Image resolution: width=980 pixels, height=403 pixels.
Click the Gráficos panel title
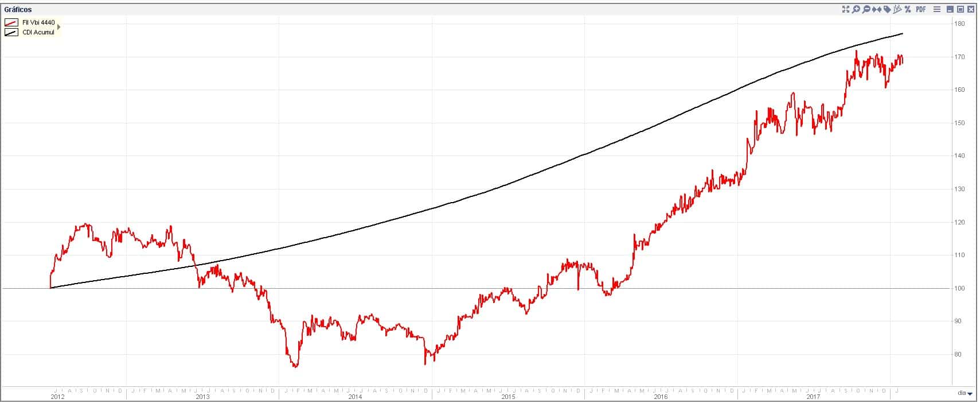pos(18,10)
